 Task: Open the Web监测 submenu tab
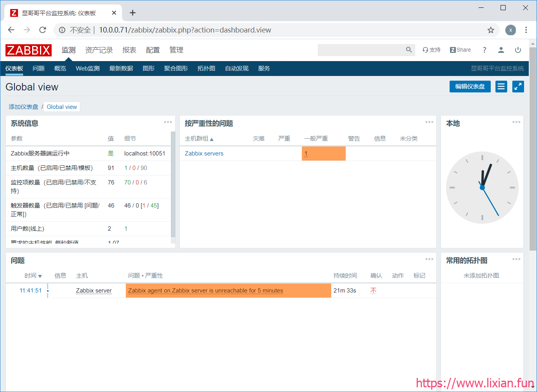tap(88, 69)
